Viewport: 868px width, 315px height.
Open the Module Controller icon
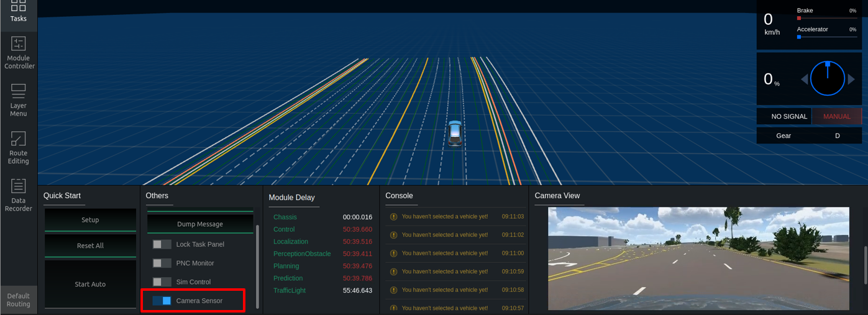click(x=19, y=52)
